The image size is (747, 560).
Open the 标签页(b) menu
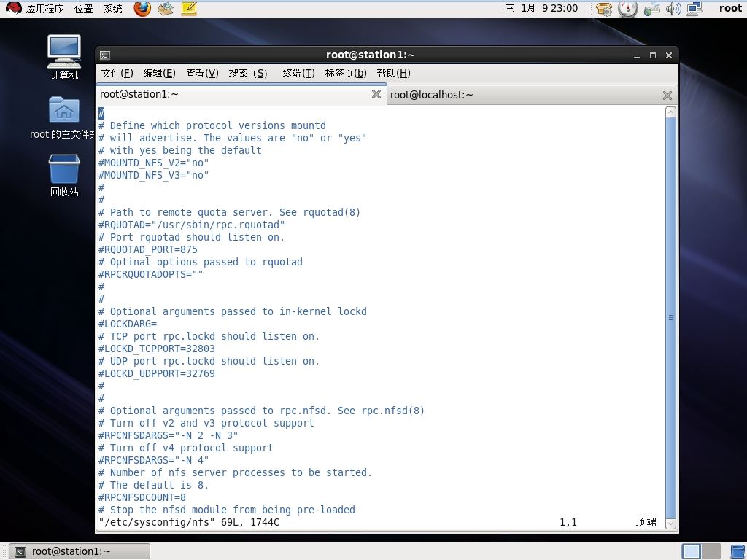[346, 73]
